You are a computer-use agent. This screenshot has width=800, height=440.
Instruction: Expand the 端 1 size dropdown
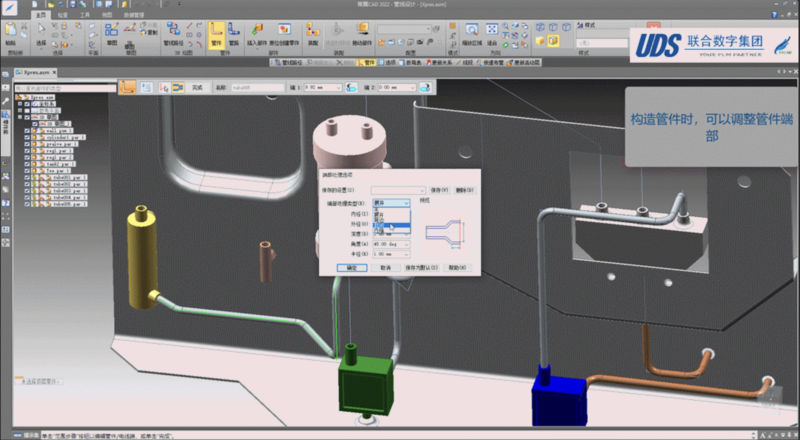click(x=340, y=87)
